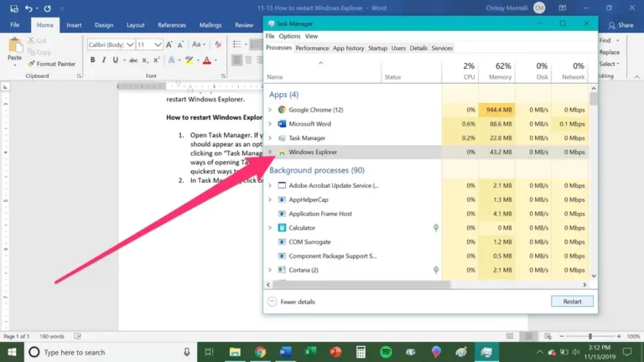Viewport: 644px width, 362px height.
Task: Apply Text Effects letter A icon
Action: coord(171,60)
